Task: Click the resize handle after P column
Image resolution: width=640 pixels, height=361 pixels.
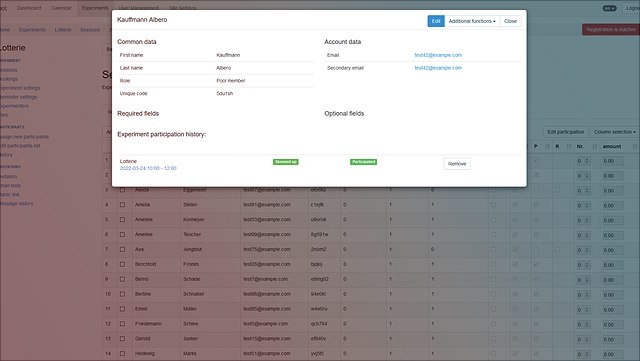Action: 547,146
